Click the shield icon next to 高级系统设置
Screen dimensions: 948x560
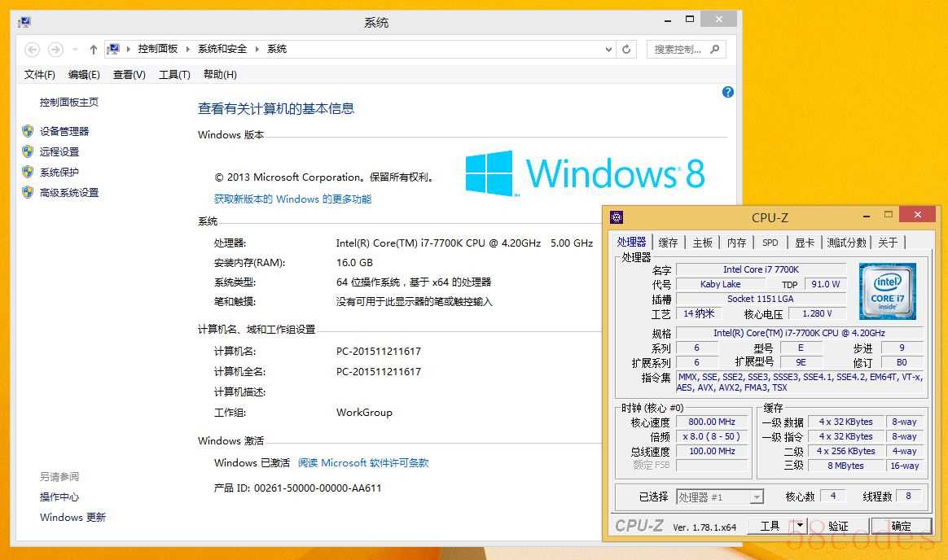click(27, 193)
